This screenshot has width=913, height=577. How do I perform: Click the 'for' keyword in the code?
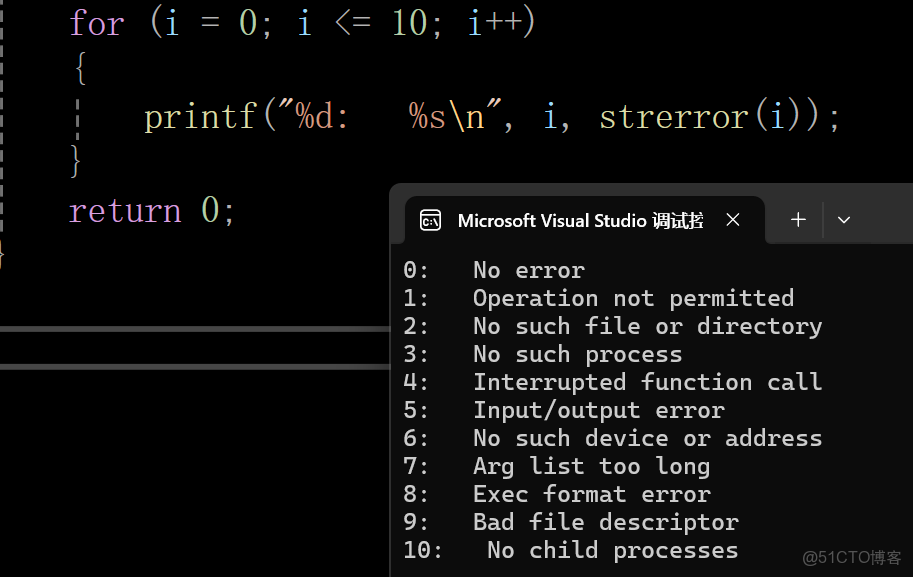coord(96,23)
